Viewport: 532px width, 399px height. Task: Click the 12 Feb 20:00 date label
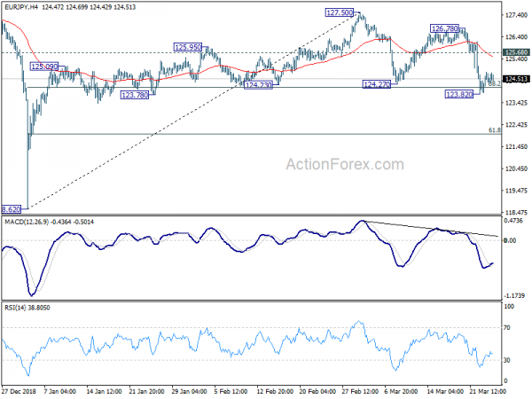click(x=275, y=391)
